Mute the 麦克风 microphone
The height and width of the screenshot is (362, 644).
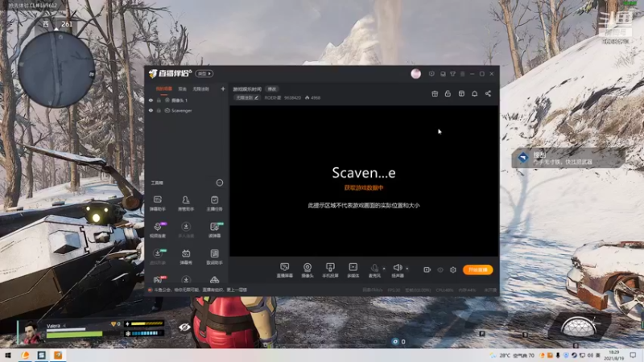[x=374, y=270]
